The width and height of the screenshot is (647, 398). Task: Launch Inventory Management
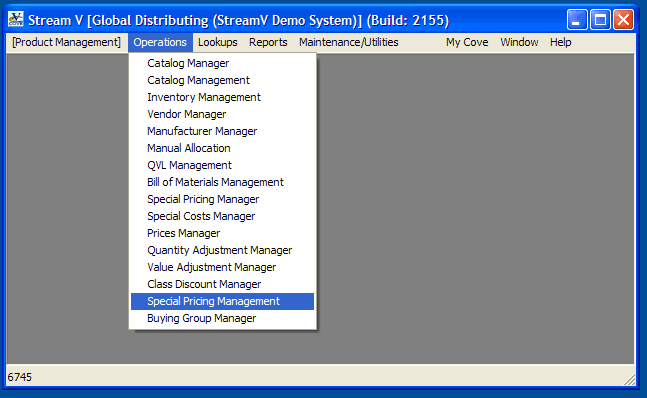click(222, 97)
